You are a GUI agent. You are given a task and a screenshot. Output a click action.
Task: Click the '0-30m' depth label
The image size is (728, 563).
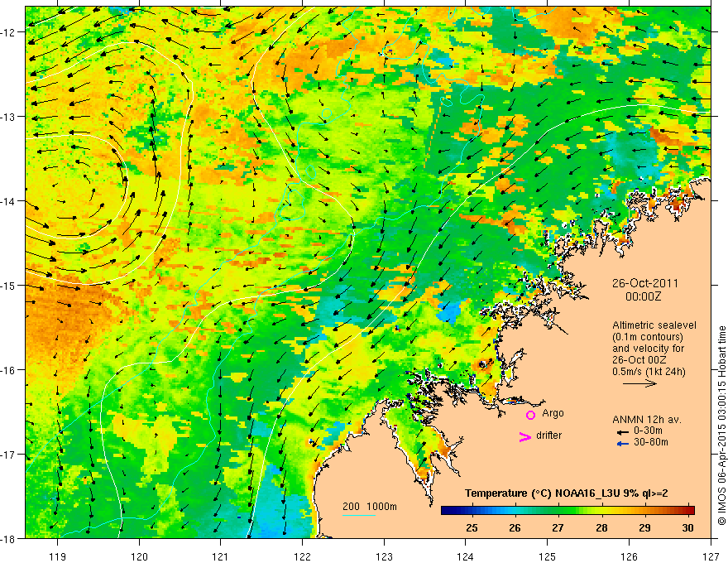click(648, 431)
